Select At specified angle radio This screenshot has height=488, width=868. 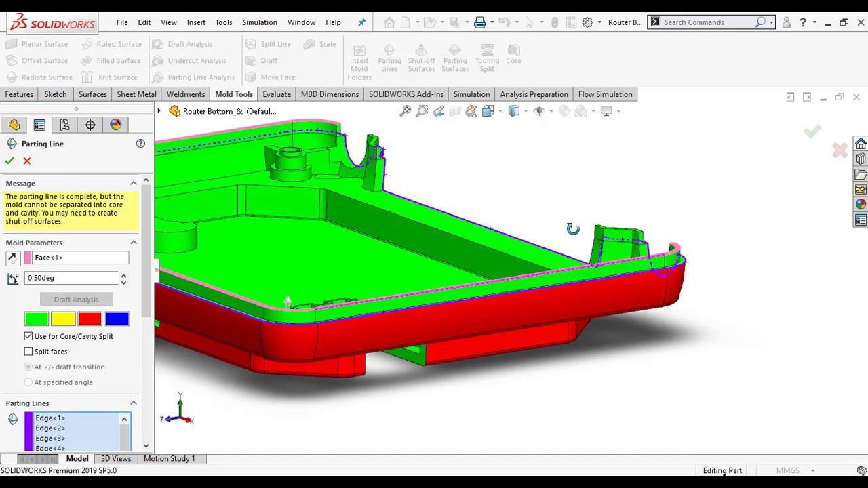coord(28,382)
